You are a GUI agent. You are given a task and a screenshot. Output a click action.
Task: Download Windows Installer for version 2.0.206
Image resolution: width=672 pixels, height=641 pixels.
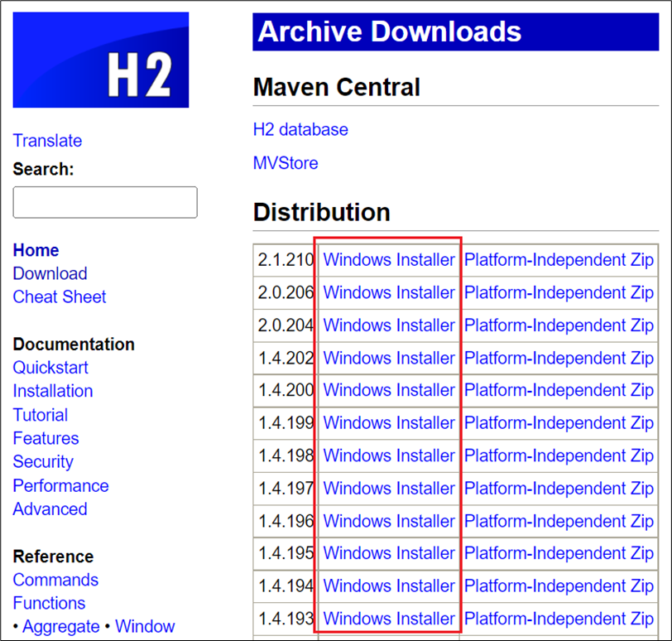pos(389,292)
